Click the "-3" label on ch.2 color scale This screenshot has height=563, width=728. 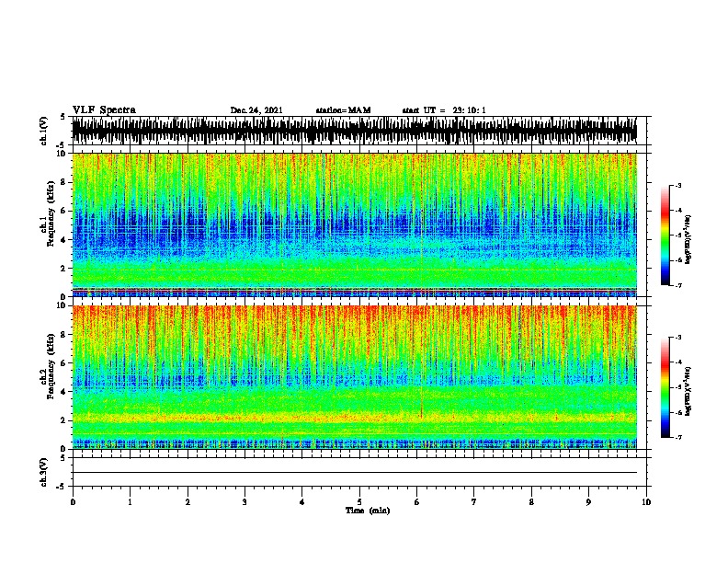678,338
